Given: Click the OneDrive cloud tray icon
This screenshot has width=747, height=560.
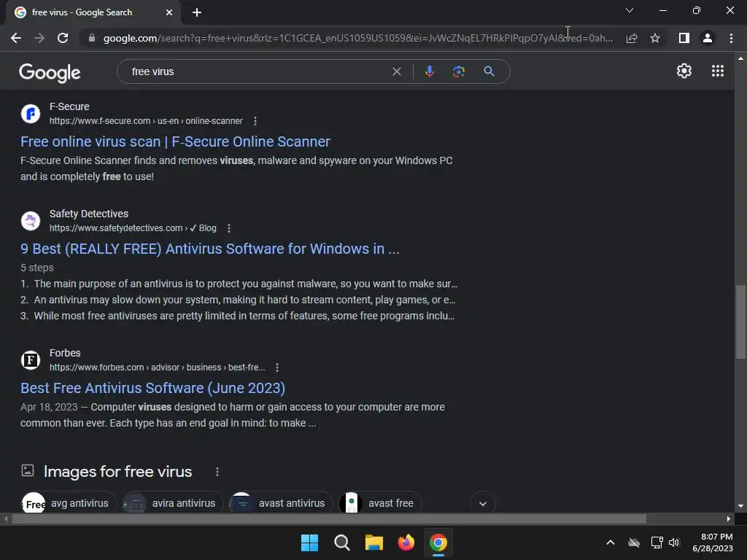Looking at the screenshot, I should click(634, 542).
